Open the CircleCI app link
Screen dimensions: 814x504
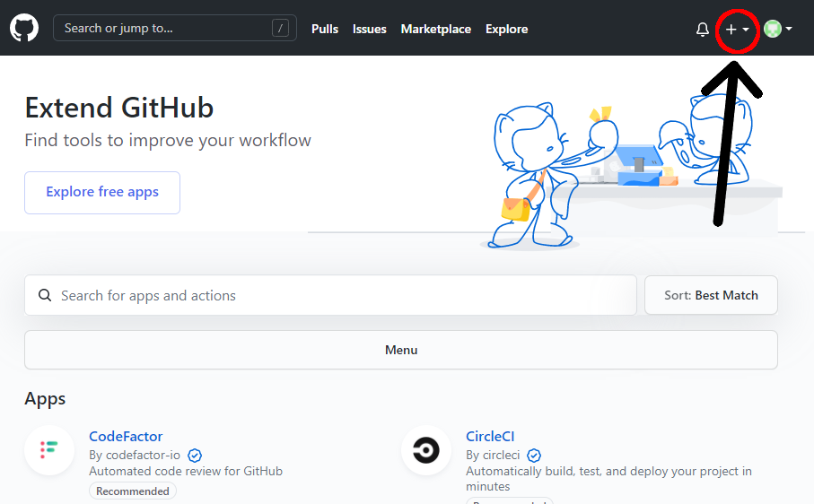coord(489,437)
